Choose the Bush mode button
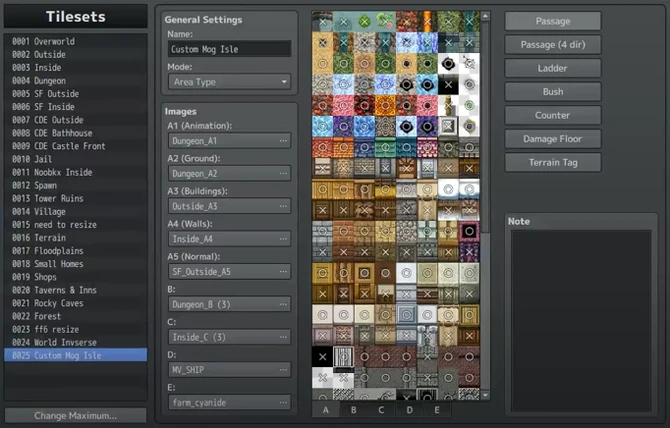Viewport: 670px width, 428px height. (x=552, y=91)
